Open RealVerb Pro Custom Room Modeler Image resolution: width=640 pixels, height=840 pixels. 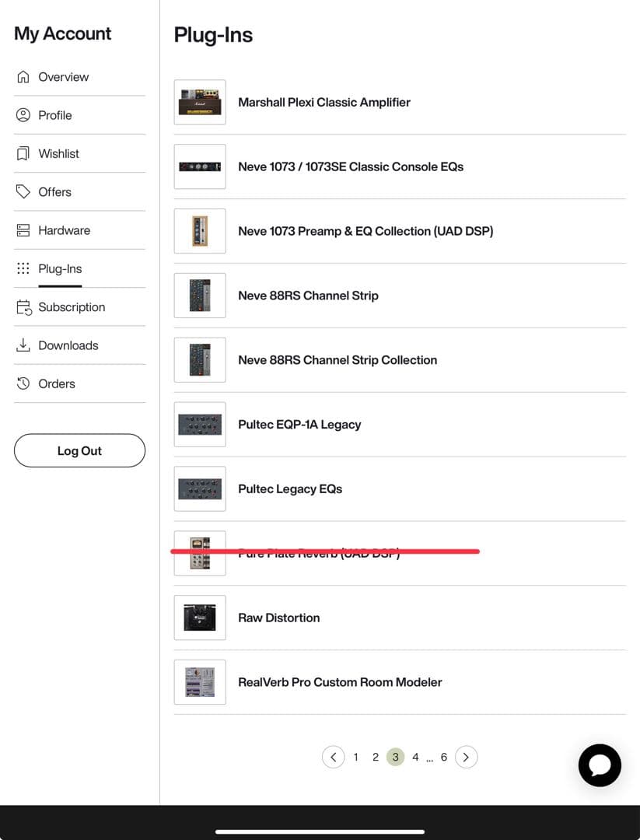[x=340, y=682]
